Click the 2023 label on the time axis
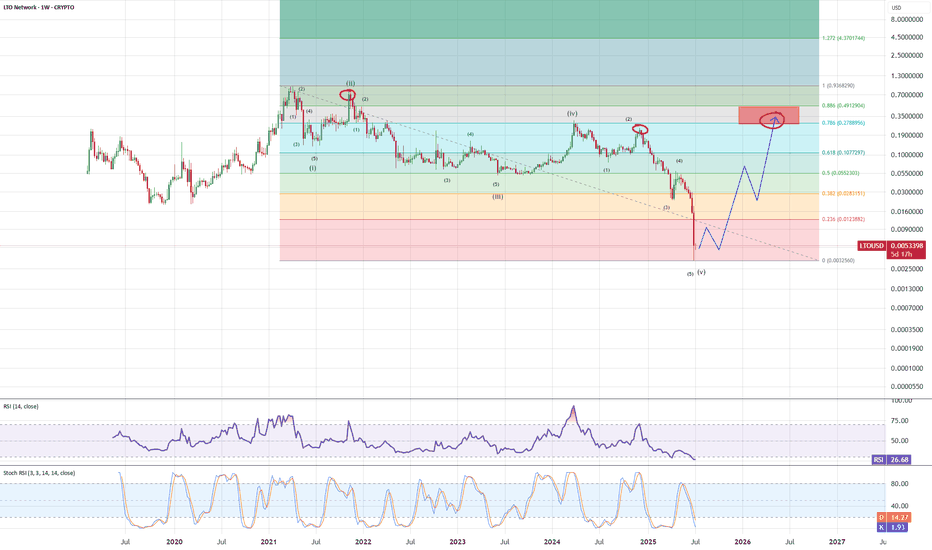Viewport: 932px width, 550px height. pyautogui.click(x=458, y=542)
